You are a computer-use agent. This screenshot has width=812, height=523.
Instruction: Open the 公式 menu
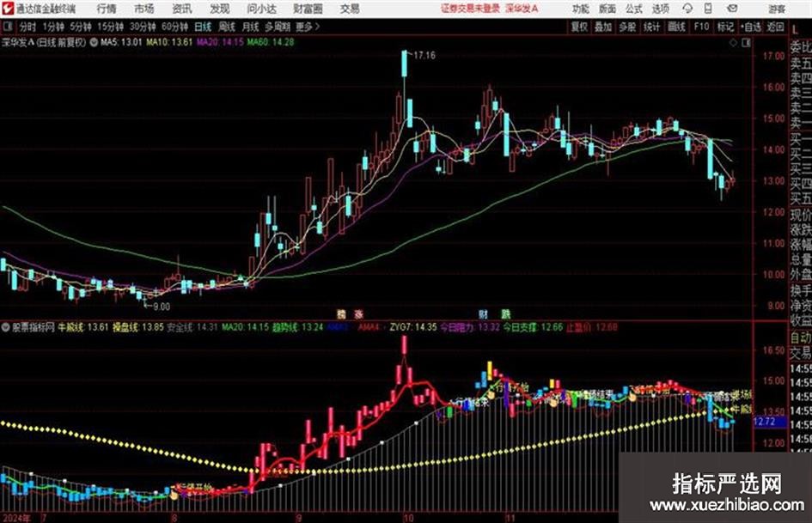point(634,9)
